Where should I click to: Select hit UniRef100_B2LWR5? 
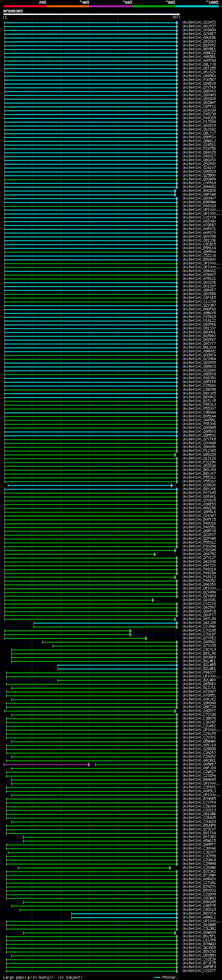click(199, 665)
